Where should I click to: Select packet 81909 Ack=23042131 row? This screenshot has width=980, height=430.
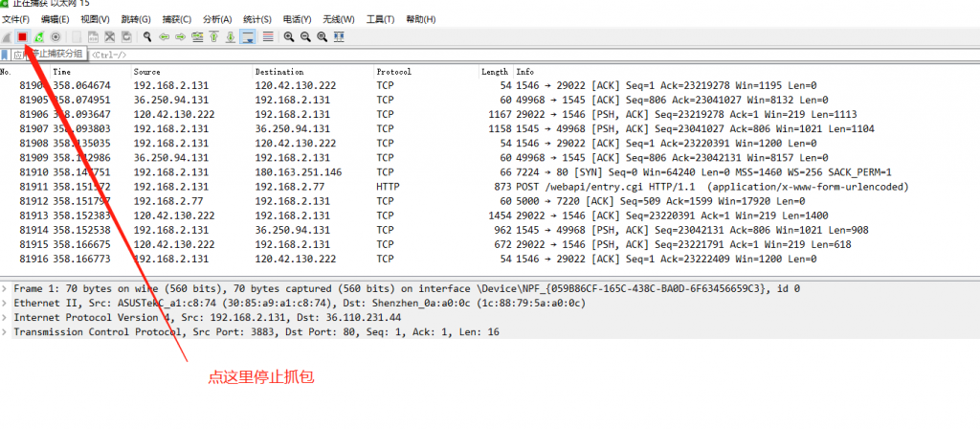point(490,158)
